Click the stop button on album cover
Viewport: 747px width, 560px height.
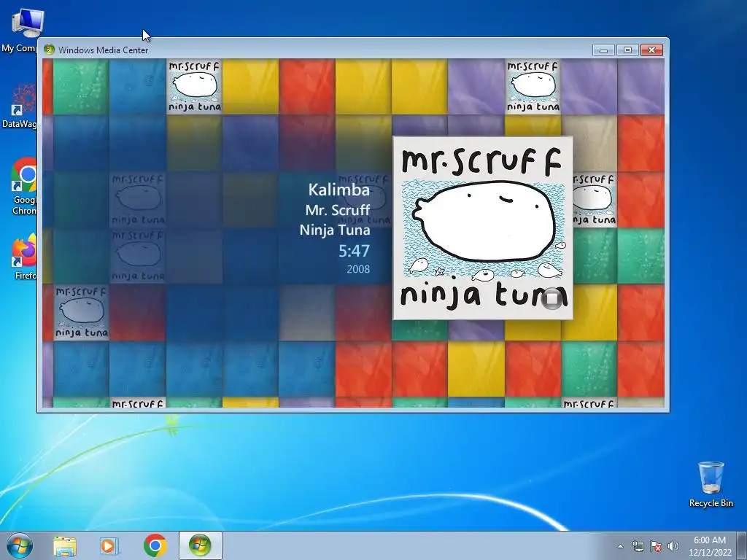pos(552,299)
